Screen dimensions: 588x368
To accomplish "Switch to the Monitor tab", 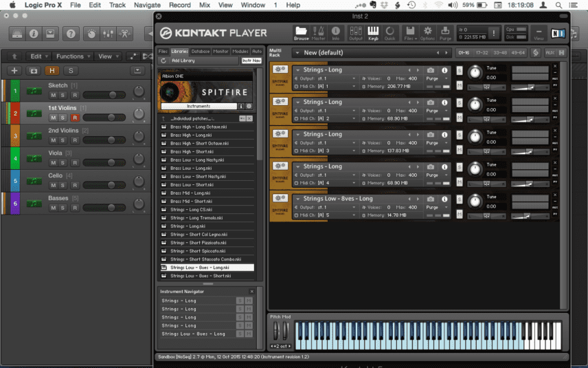I will (220, 52).
